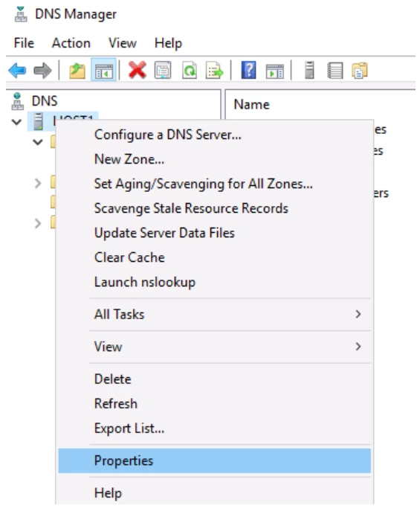Screen dimensions: 420x514
Task: Select the DNS root tree item
Action: pyautogui.click(x=45, y=101)
